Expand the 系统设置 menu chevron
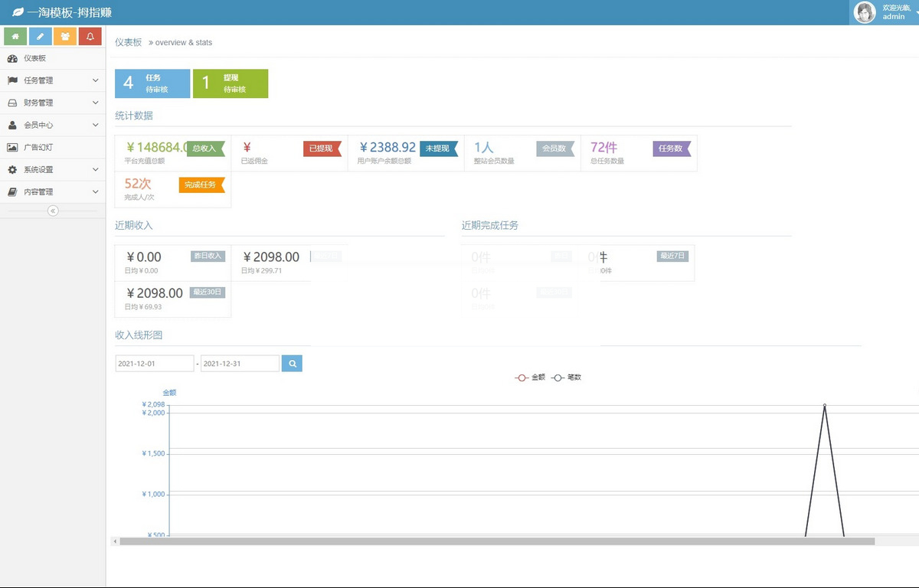The width and height of the screenshot is (919, 588). [x=96, y=170]
